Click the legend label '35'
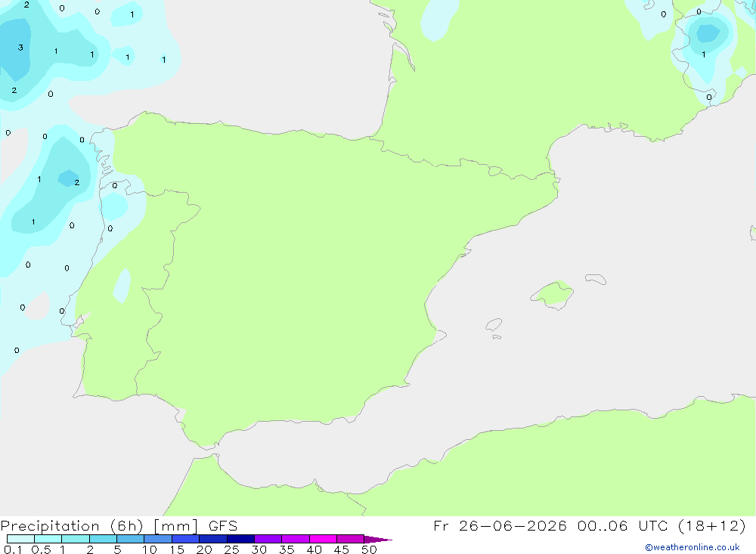Screen dimensions: 756x554 click(x=287, y=549)
